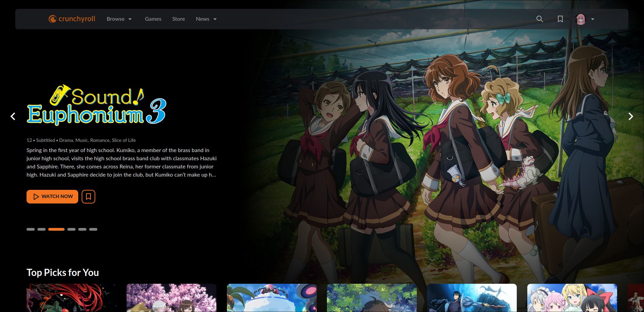Open the first Top Picks thumbnail, red-haired character
The width and height of the screenshot is (644, 312).
pyautogui.click(x=71, y=298)
